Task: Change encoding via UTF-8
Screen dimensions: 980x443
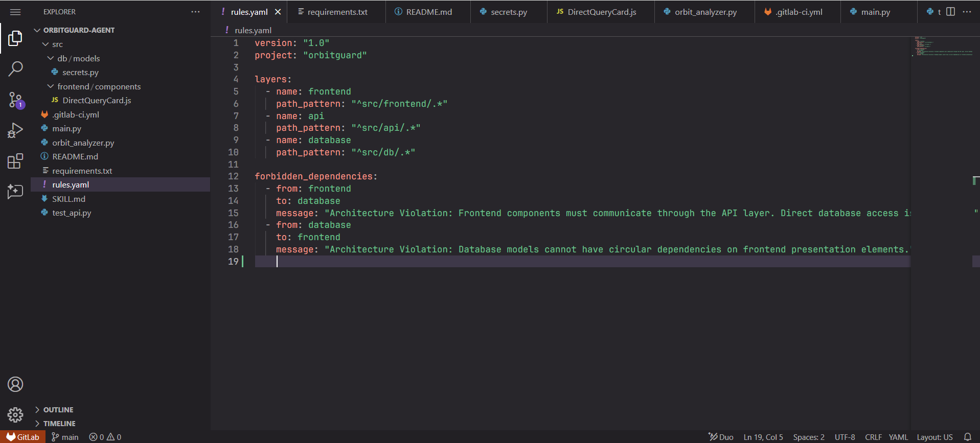Action: coord(845,437)
